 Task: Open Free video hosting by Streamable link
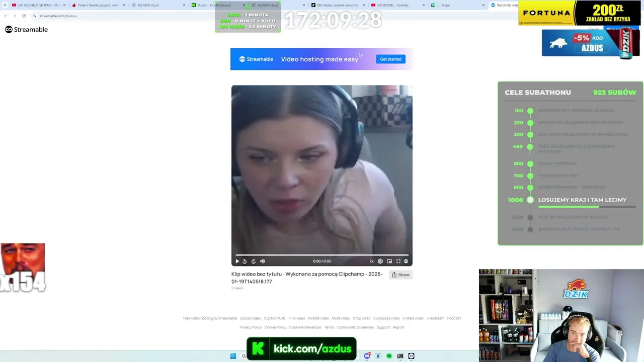(210, 318)
